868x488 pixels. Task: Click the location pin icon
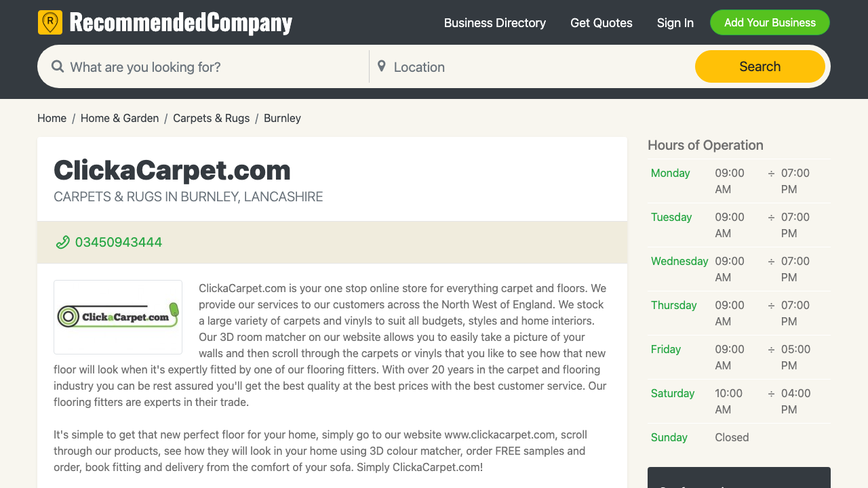[381, 66]
